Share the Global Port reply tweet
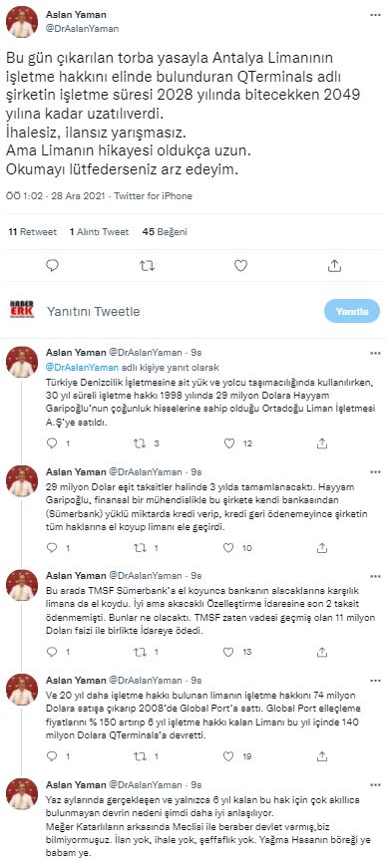The image size is (387, 868). coord(322,756)
